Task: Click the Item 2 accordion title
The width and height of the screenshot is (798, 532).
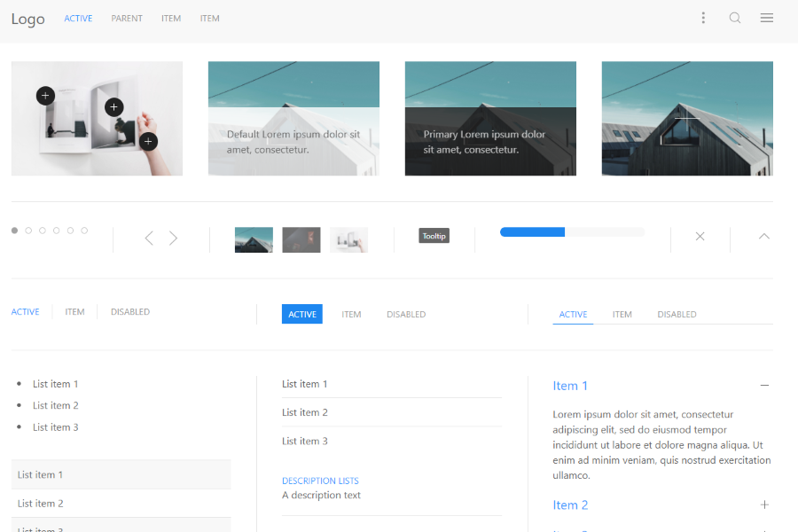Action: point(570,505)
